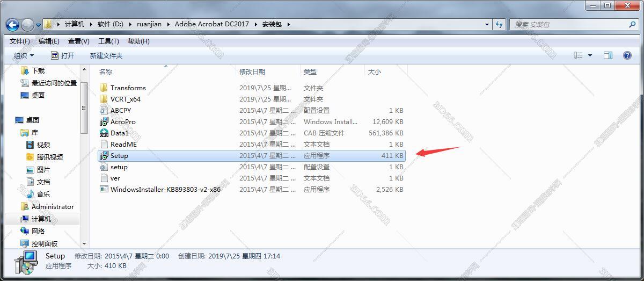Open the help question mark icon
Viewport: 644px width, 281px height.
coord(627,55)
